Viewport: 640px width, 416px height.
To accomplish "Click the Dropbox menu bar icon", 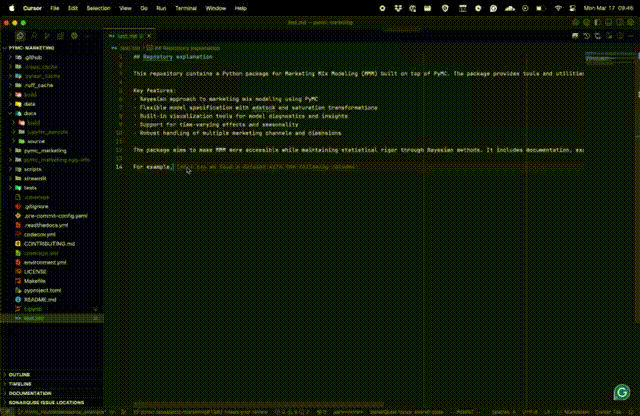I will pos(398,8).
